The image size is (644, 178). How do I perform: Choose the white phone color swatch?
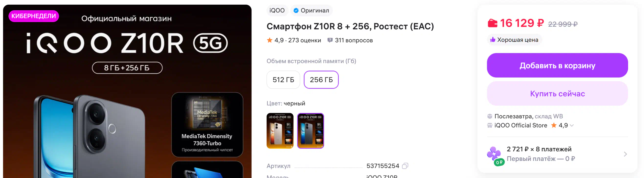280,131
